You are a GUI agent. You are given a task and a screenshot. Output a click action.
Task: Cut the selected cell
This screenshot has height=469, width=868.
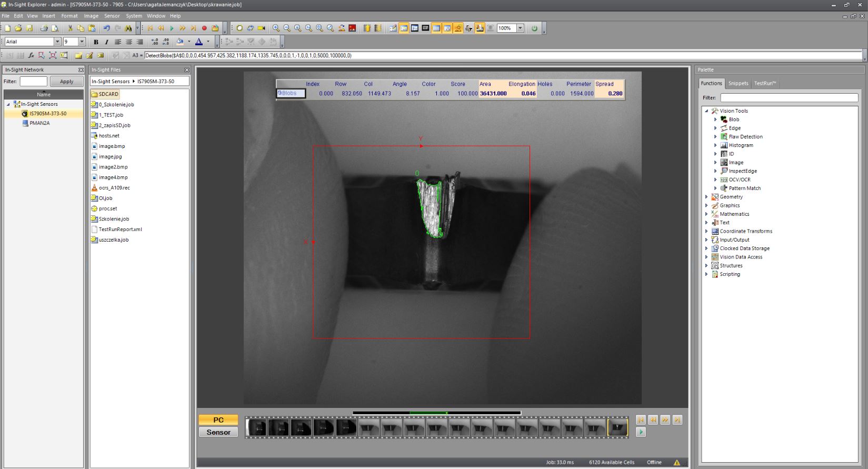point(69,28)
